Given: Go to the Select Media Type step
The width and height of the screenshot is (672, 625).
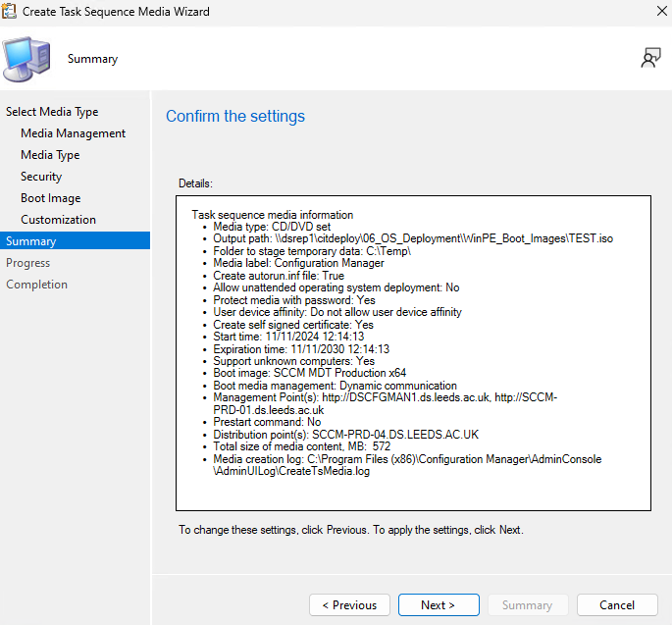Looking at the screenshot, I should (52, 112).
